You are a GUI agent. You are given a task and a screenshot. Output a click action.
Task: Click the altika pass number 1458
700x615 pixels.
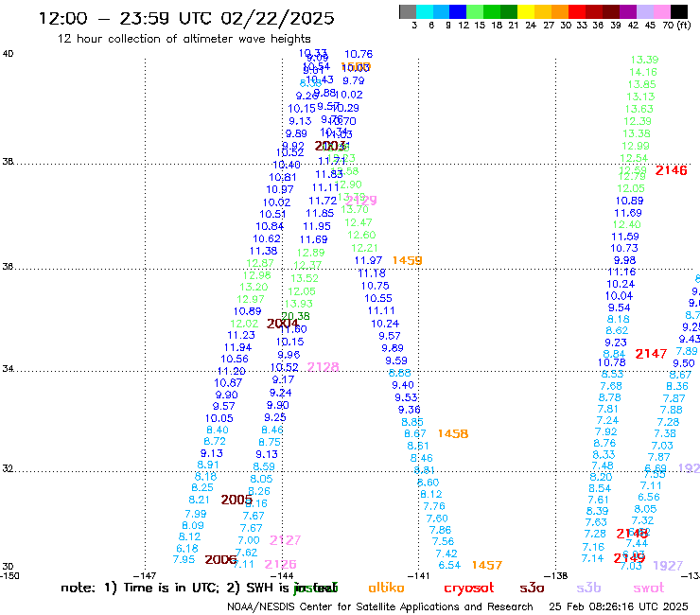[x=453, y=433]
